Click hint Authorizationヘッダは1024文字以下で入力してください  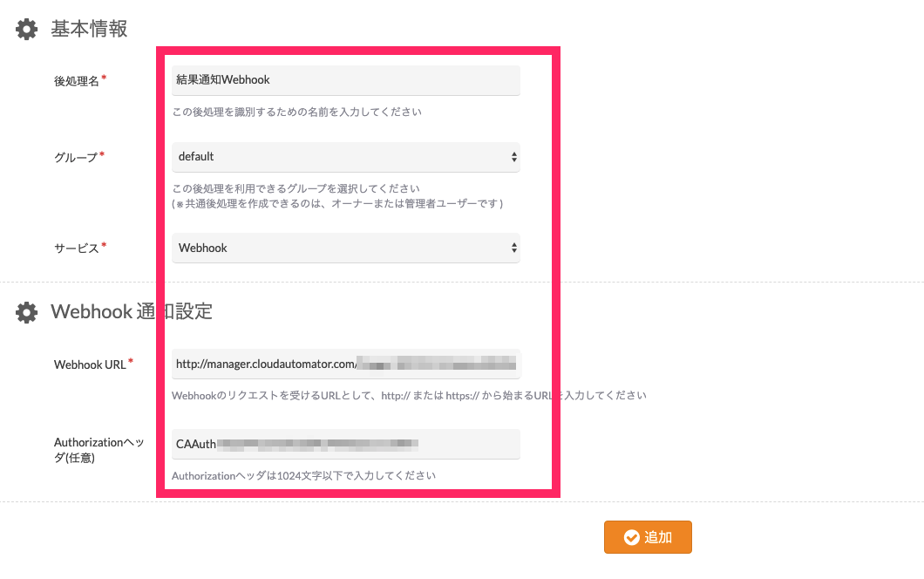[x=303, y=476]
